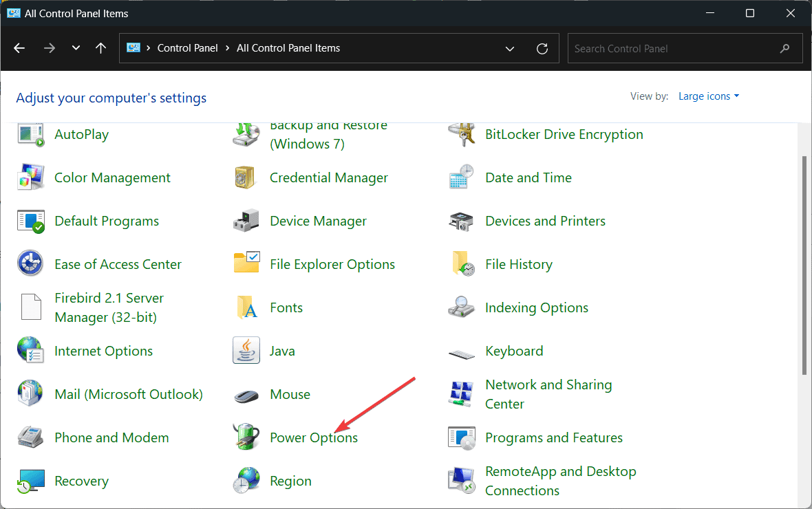Click the Devices and Printers icon
The image size is (812, 509).
462,221
